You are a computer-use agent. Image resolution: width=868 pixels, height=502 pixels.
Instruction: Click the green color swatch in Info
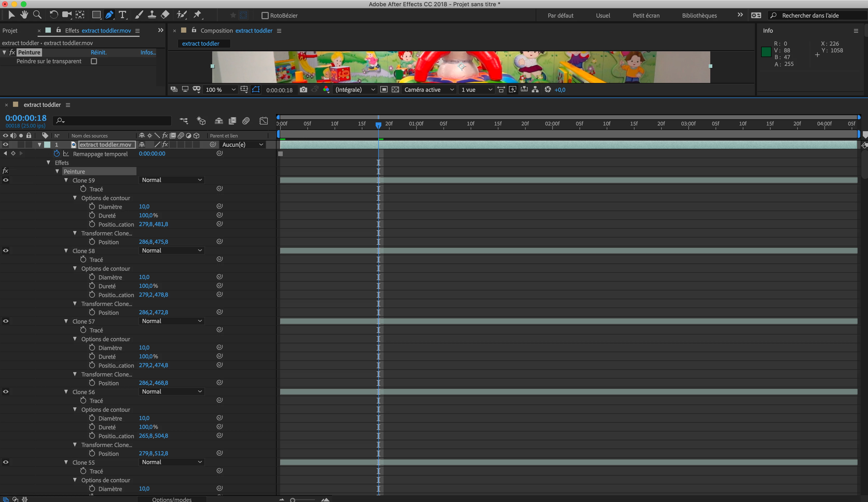[x=766, y=52]
